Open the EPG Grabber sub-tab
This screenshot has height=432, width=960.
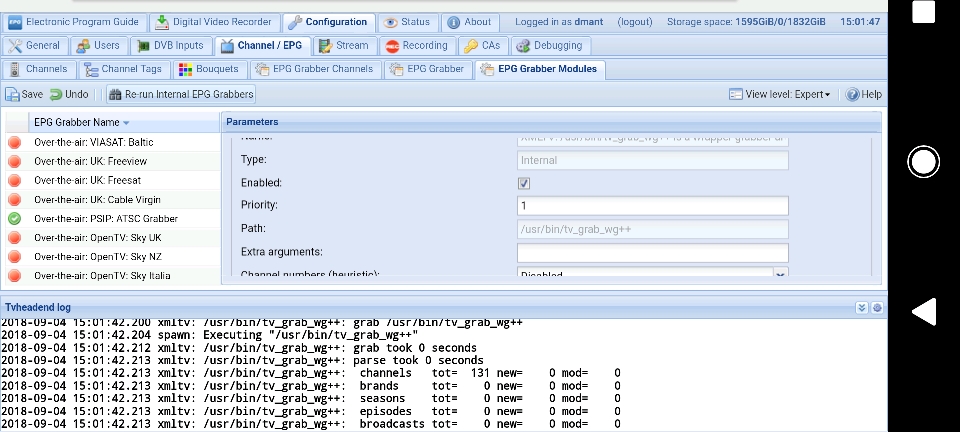tap(428, 69)
